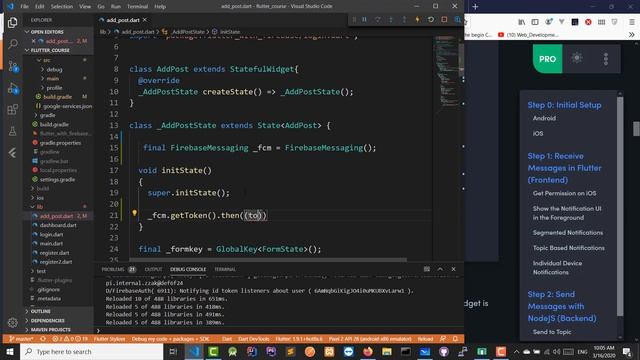The width and height of the screenshot is (640, 360).
Task: Open the Selection menu
Action: (62, 7)
